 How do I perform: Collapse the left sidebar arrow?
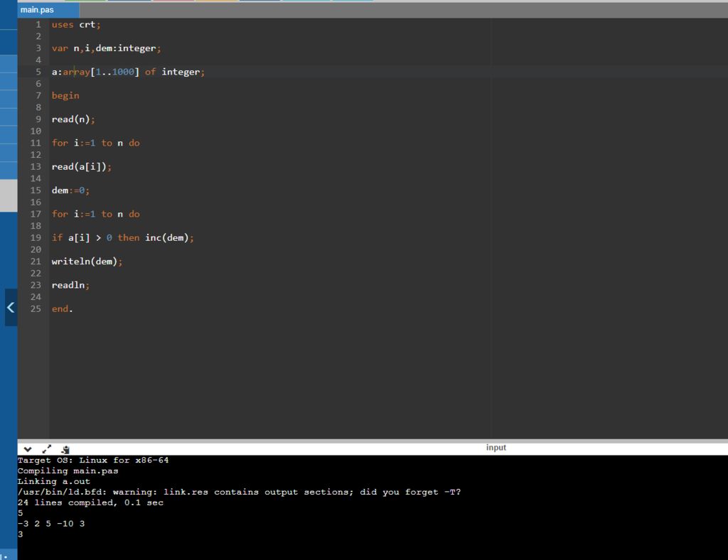click(x=11, y=307)
